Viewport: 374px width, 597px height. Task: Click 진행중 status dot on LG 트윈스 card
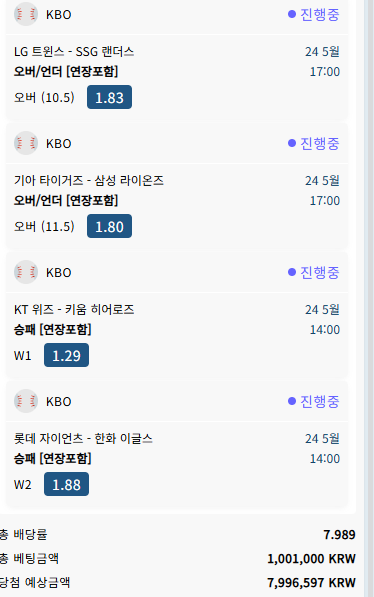[x=292, y=14]
